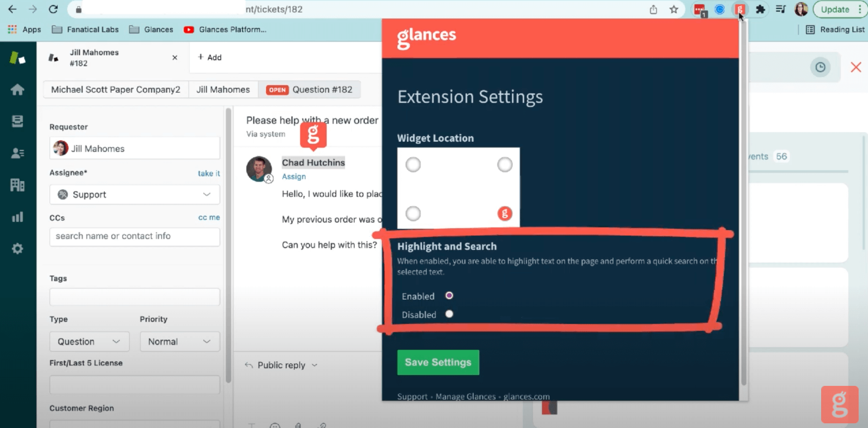Switch to Michael Scott Paper Company2 tab
This screenshot has height=428, width=868.
tap(116, 89)
